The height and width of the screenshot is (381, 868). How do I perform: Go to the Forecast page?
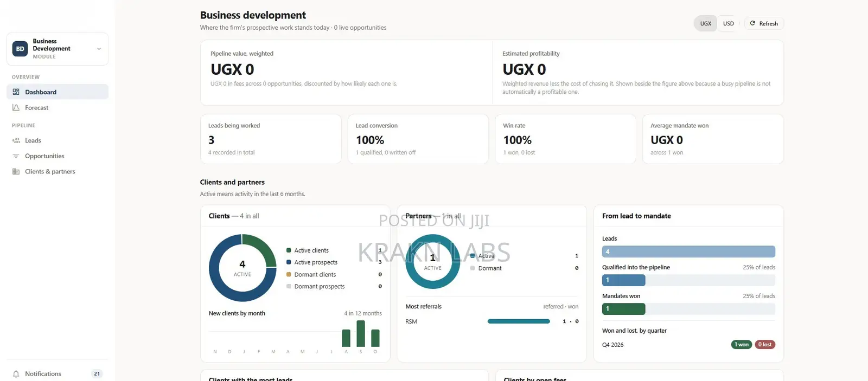coord(58,108)
